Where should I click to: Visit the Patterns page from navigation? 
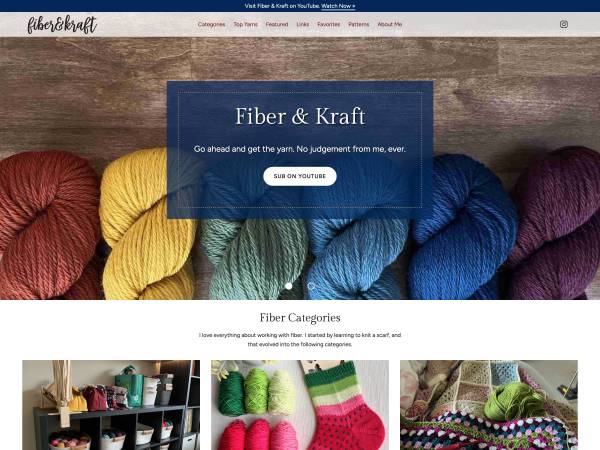[x=359, y=24]
